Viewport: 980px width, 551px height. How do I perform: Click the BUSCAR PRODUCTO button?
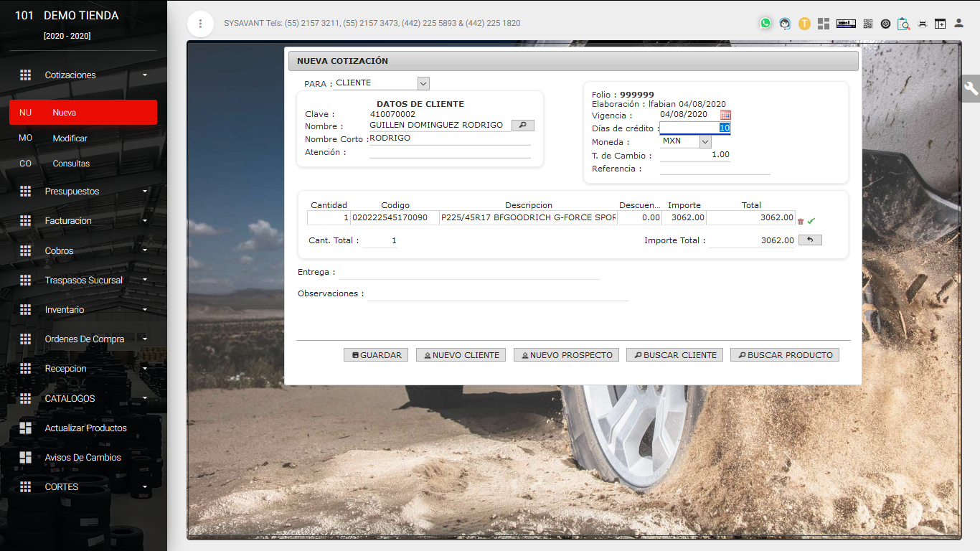pyautogui.click(x=784, y=355)
